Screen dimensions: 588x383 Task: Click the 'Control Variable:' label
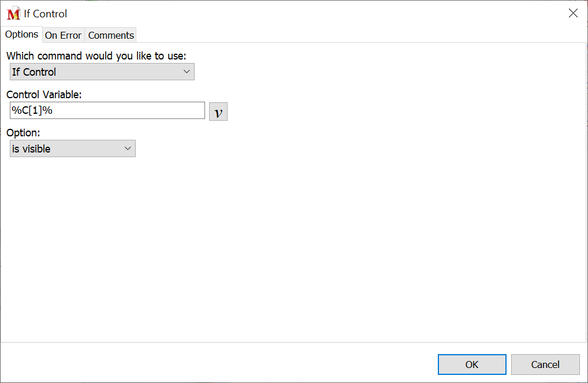44,95
